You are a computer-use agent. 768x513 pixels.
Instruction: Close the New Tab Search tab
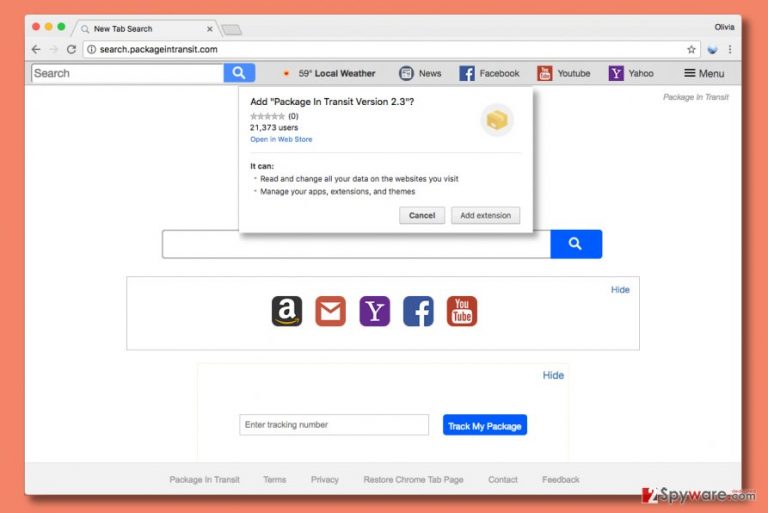tap(210, 29)
